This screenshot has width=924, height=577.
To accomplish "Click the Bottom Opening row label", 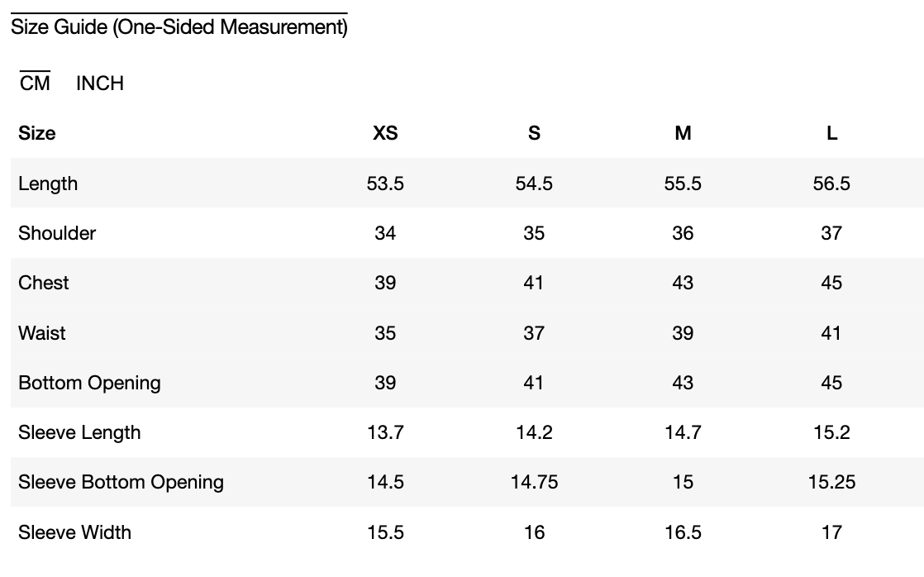I will point(89,383).
